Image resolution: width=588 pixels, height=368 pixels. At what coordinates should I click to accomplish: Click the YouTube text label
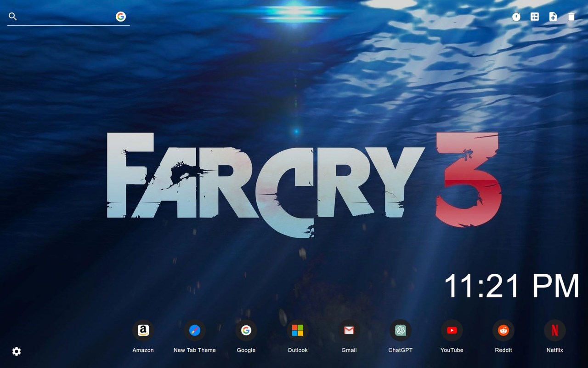(452, 350)
